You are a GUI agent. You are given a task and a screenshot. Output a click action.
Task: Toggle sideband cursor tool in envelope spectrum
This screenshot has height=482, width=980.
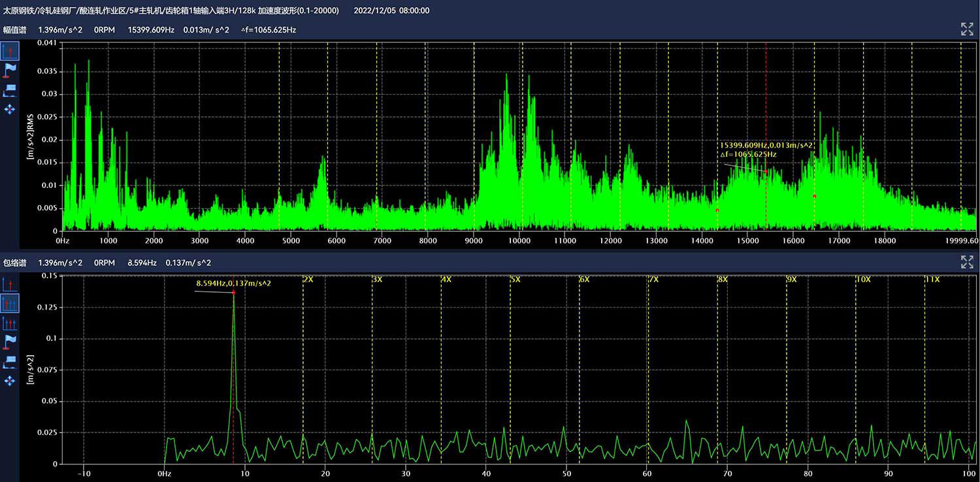(x=10, y=323)
